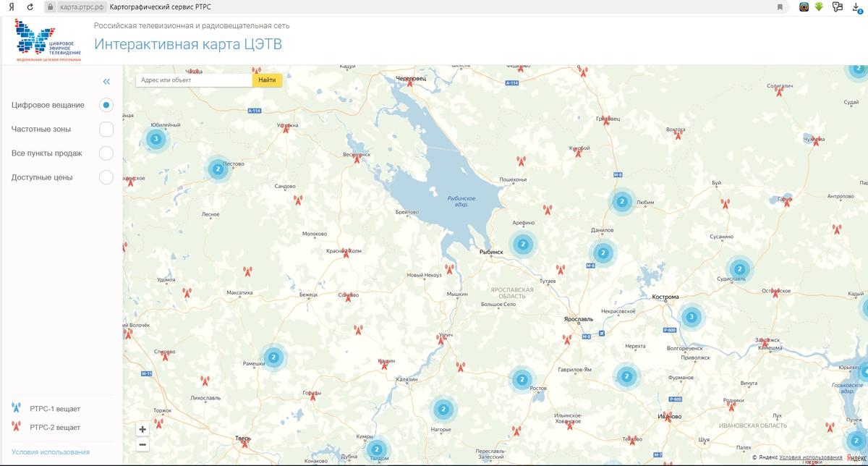
Task: Open the tower marker below Торжок
Action: tap(158, 423)
